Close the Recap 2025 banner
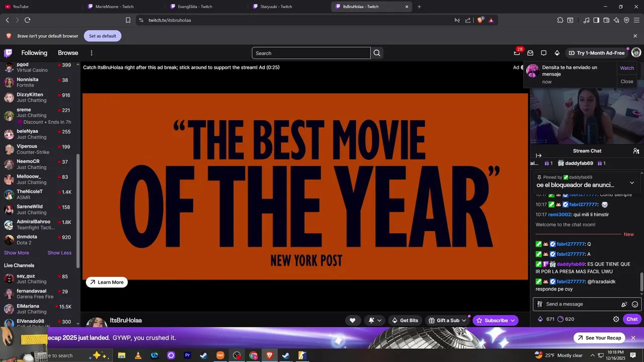The image size is (644, 362). (633, 338)
